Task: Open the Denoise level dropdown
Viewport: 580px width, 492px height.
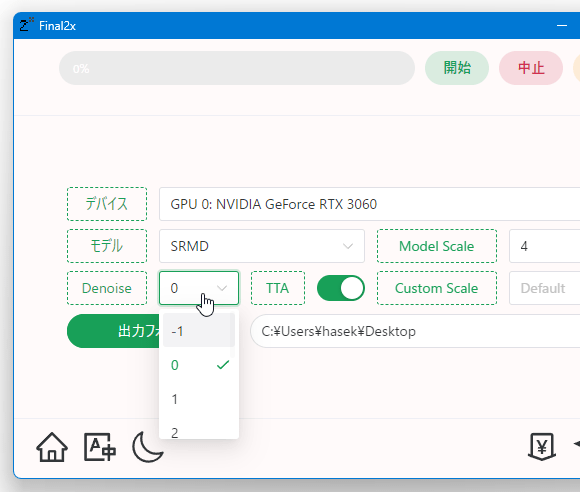Action: pyautogui.click(x=199, y=288)
